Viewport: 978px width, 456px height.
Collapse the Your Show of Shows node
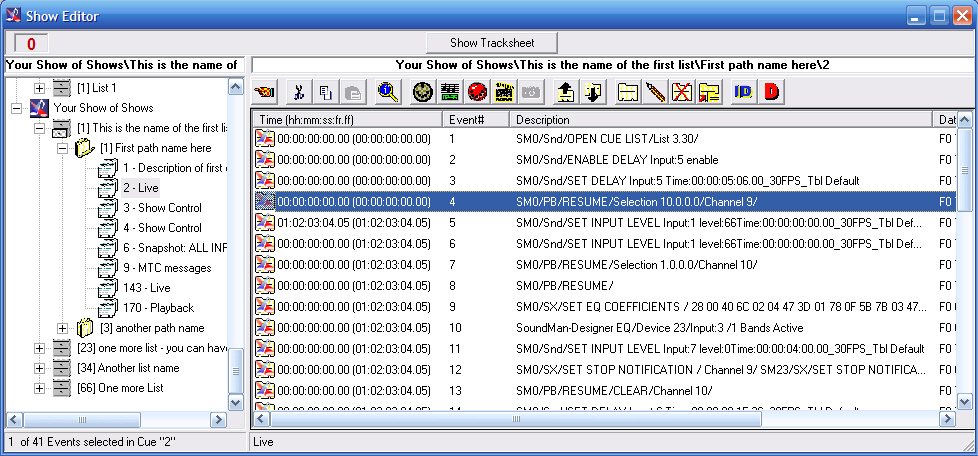coord(17,108)
